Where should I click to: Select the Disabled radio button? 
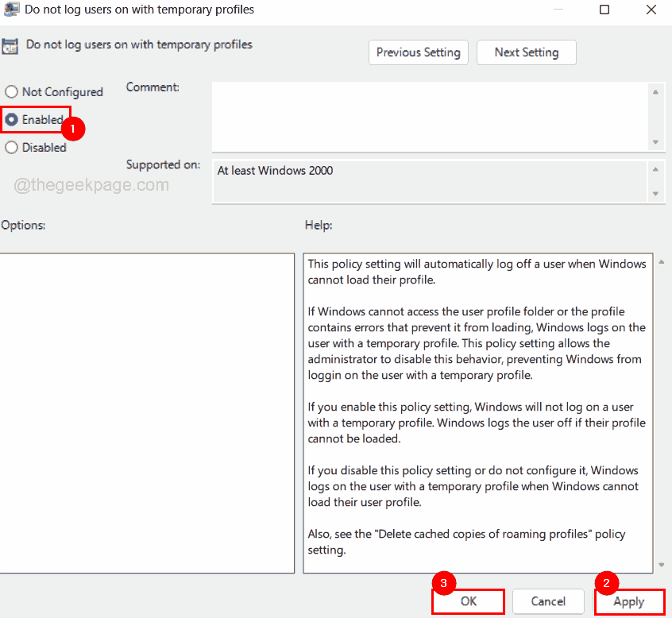(10, 147)
